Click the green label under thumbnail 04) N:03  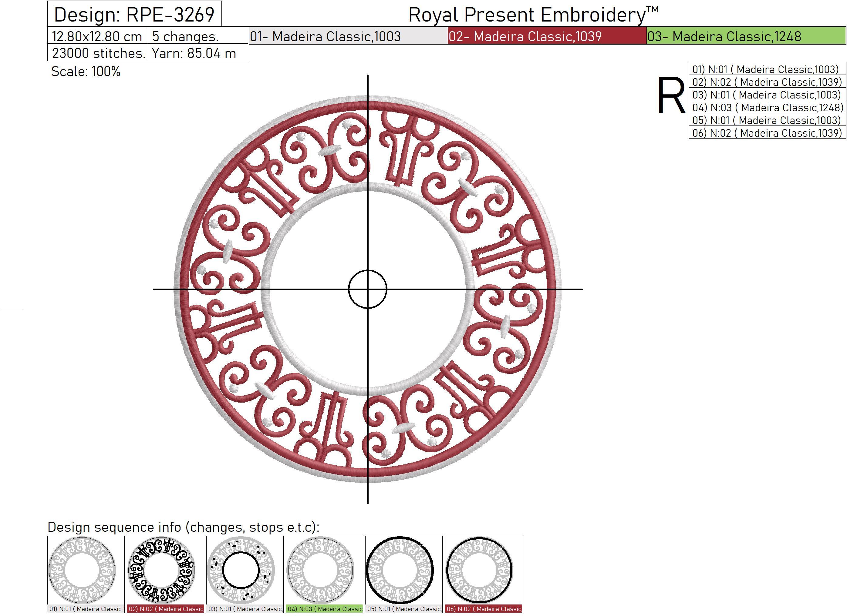[325, 609]
